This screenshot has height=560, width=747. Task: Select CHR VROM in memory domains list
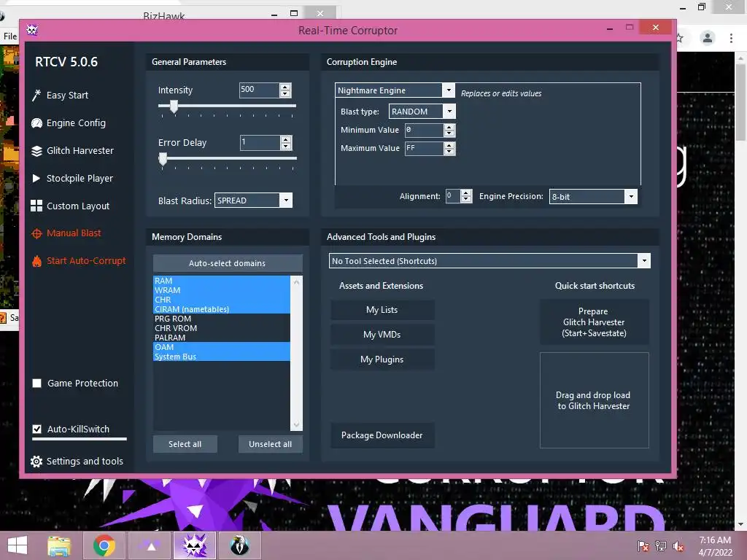point(222,328)
